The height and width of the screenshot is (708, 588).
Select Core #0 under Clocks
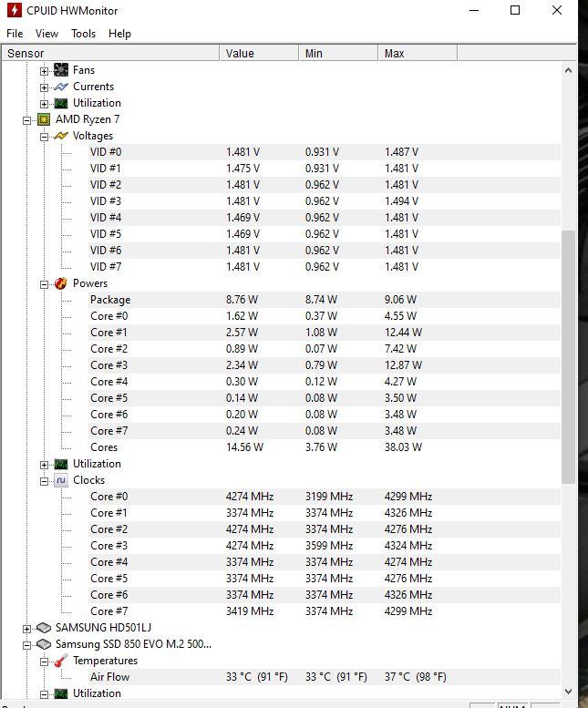pos(325,497)
